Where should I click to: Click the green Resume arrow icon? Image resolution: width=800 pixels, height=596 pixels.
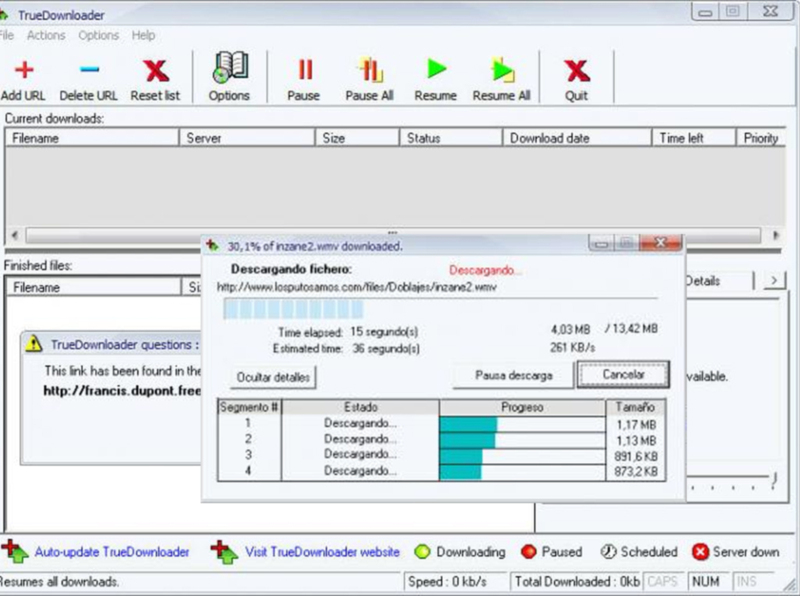click(x=437, y=69)
